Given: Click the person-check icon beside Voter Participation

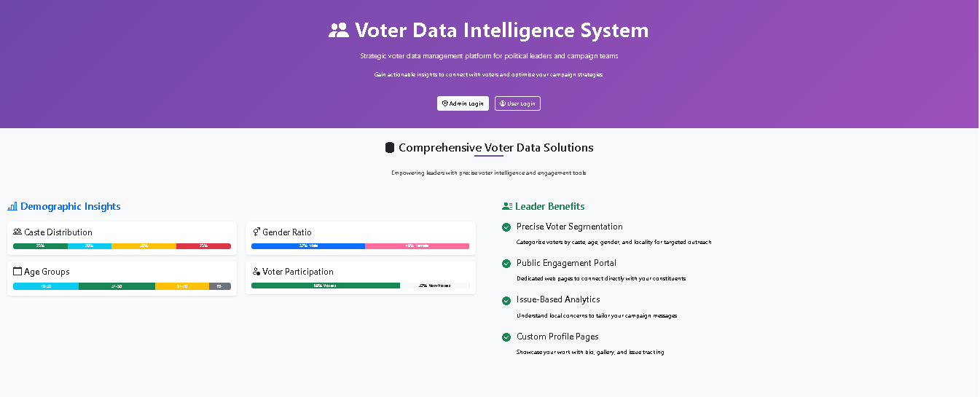Looking at the screenshot, I should pos(256,272).
